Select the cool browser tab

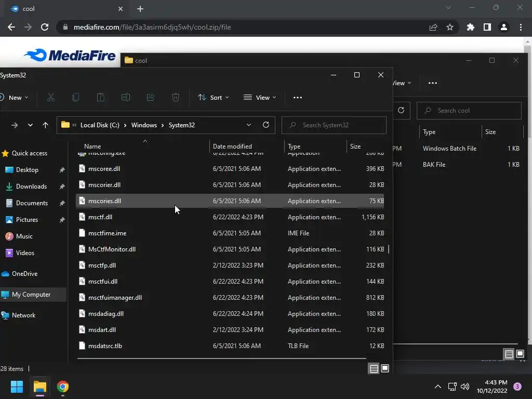66,9
